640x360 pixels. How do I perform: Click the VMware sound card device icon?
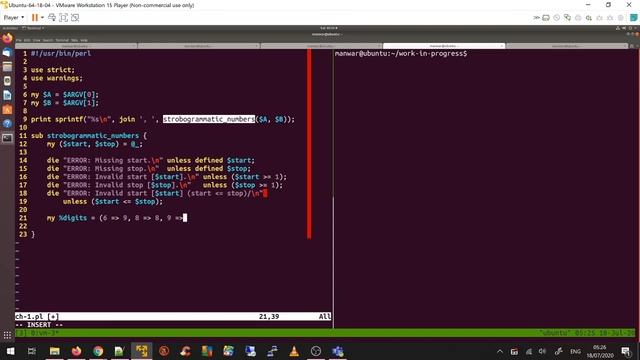point(589,18)
